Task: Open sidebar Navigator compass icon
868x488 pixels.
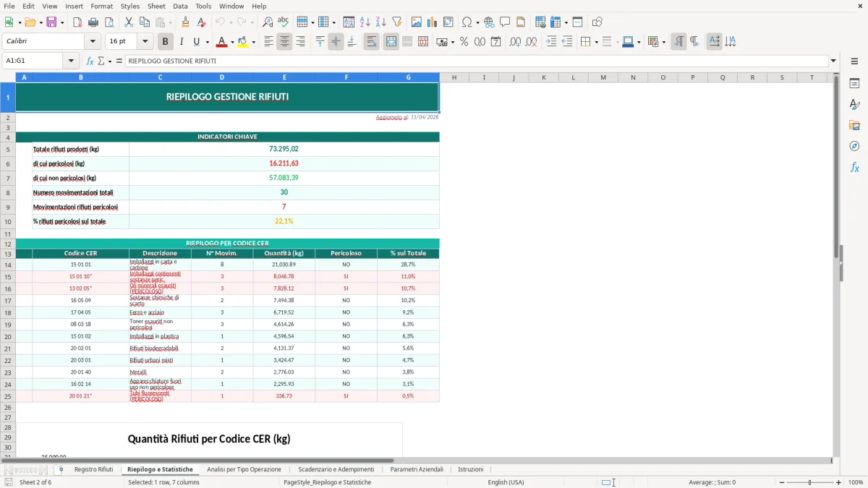Action: point(854,146)
